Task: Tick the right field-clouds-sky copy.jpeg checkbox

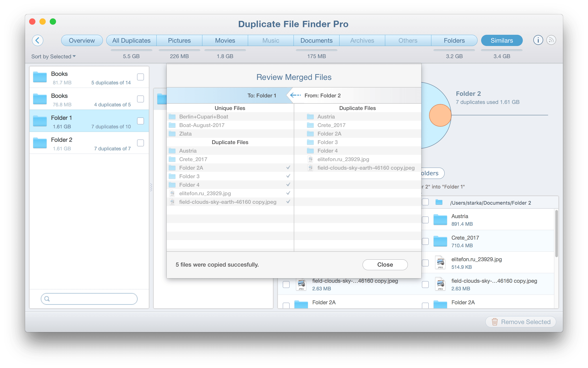Action: (x=425, y=284)
